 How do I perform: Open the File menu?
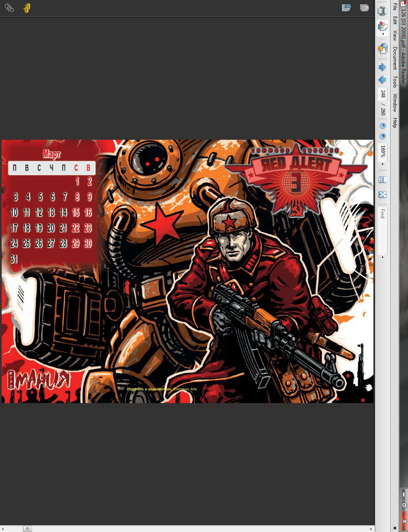[395, 7]
